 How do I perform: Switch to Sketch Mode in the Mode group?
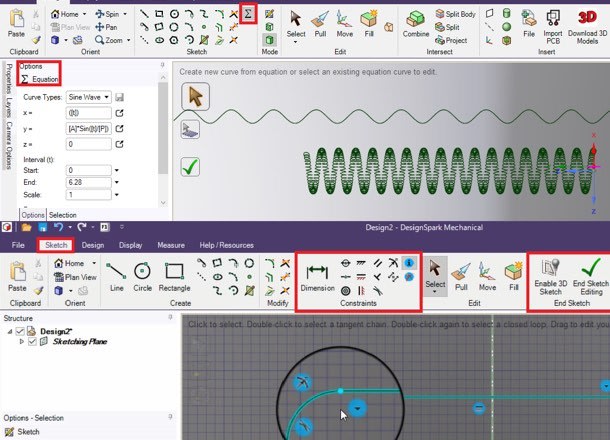(269, 14)
